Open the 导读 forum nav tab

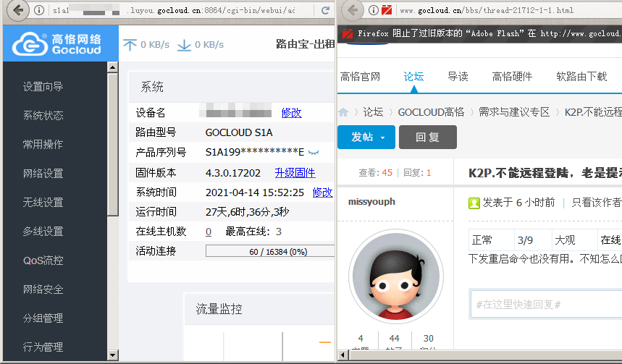click(x=458, y=77)
